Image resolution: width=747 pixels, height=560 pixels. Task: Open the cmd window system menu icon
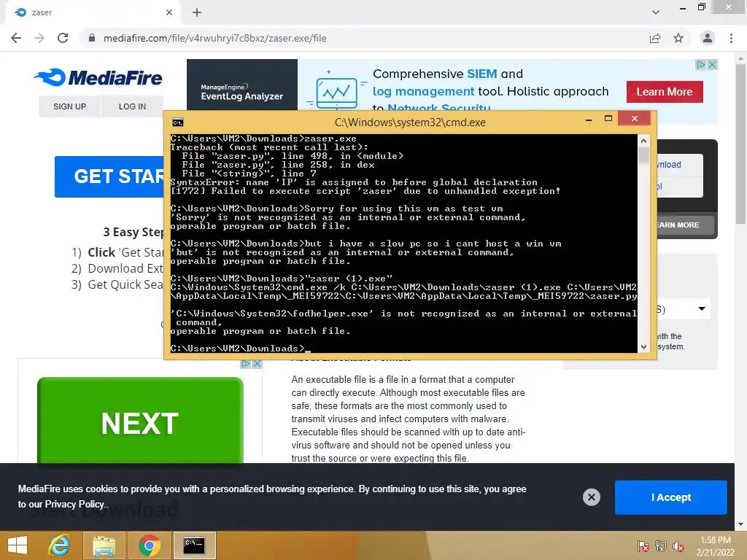(x=178, y=122)
